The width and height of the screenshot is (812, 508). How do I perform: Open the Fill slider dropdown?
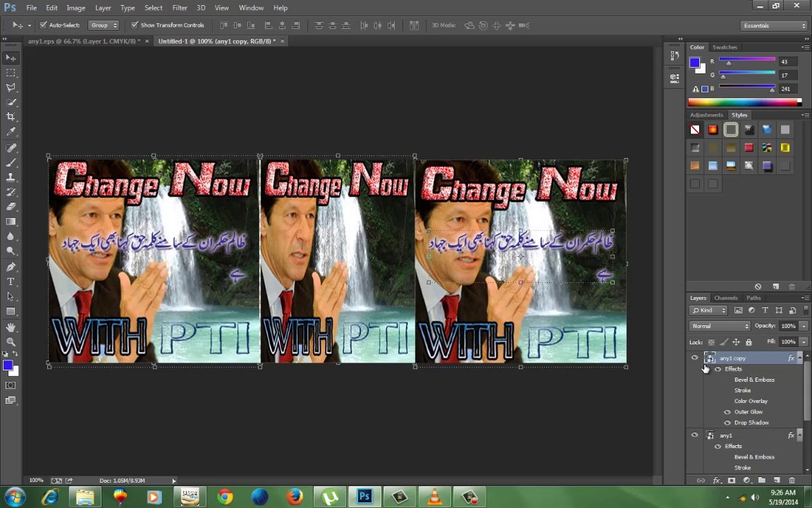pyautogui.click(x=804, y=342)
